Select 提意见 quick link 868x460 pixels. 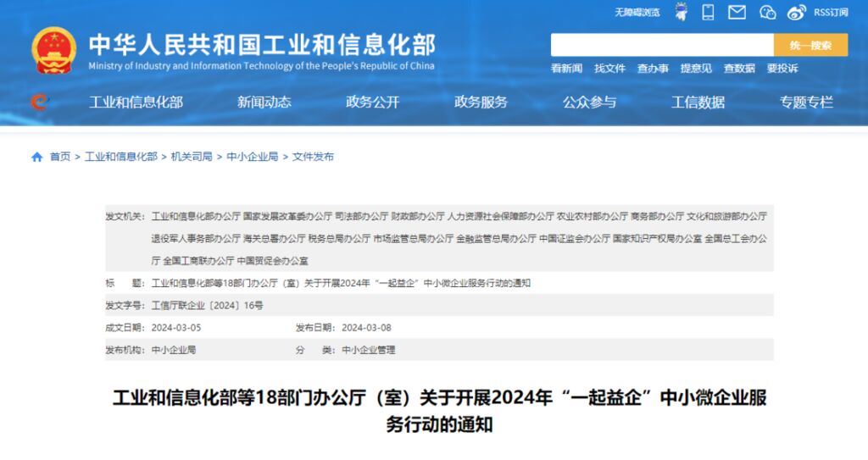(696, 68)
